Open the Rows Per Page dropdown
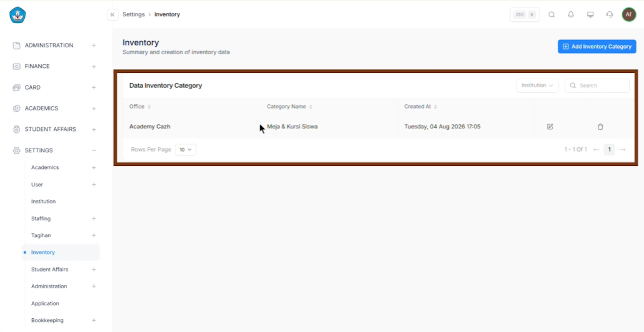The width and height of the screenshot is (644, 332). pos(185,150)
